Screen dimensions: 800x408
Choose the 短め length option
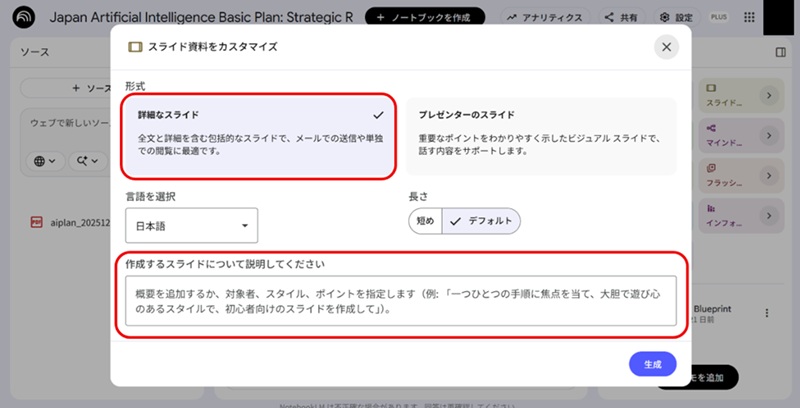coord(425,221)
